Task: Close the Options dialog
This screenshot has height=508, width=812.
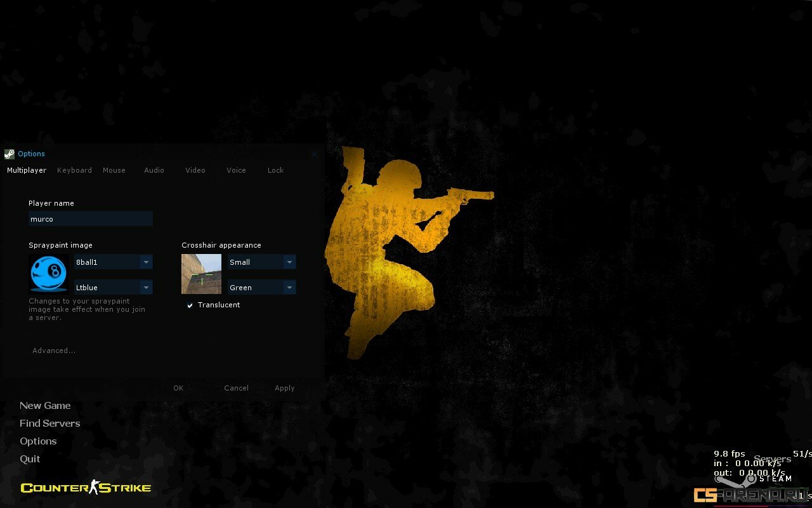Action: (x=315, y=154)
